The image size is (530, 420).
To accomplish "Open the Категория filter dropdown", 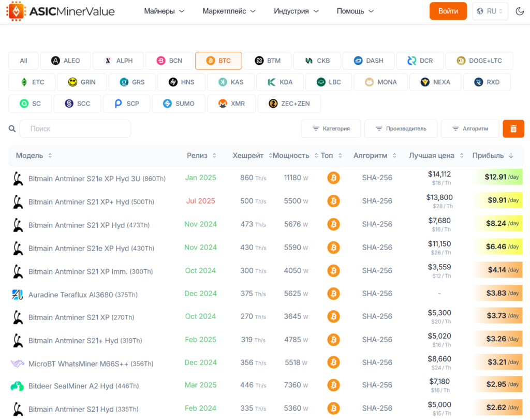I will (331, 128).
